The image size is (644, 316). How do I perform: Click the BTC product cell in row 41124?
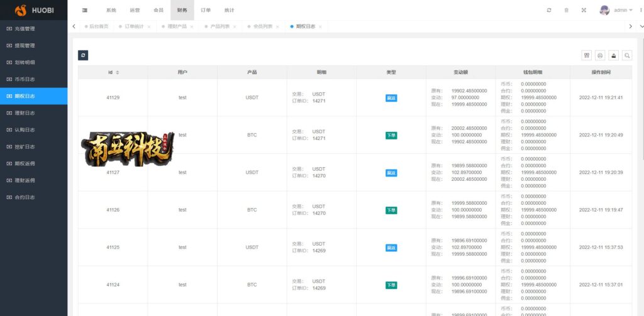pyautogui.click(x=252, y=285)
